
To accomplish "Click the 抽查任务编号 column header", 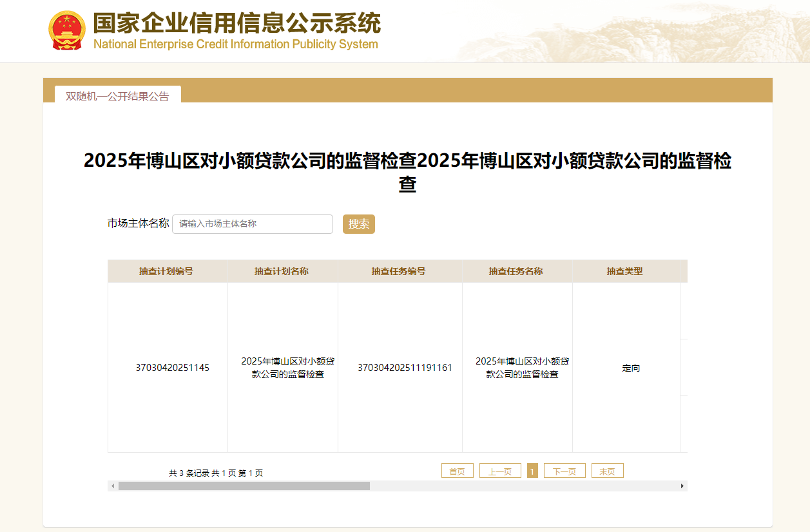I will click(399, 271).
